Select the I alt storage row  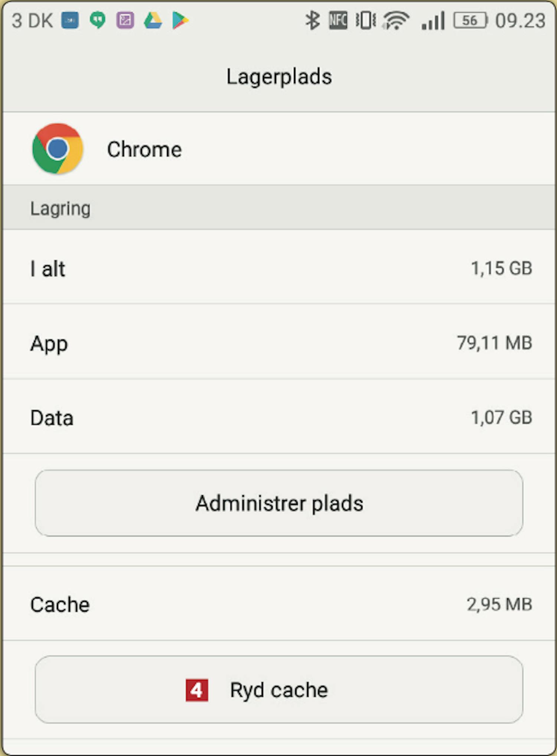tap(279, 267)
